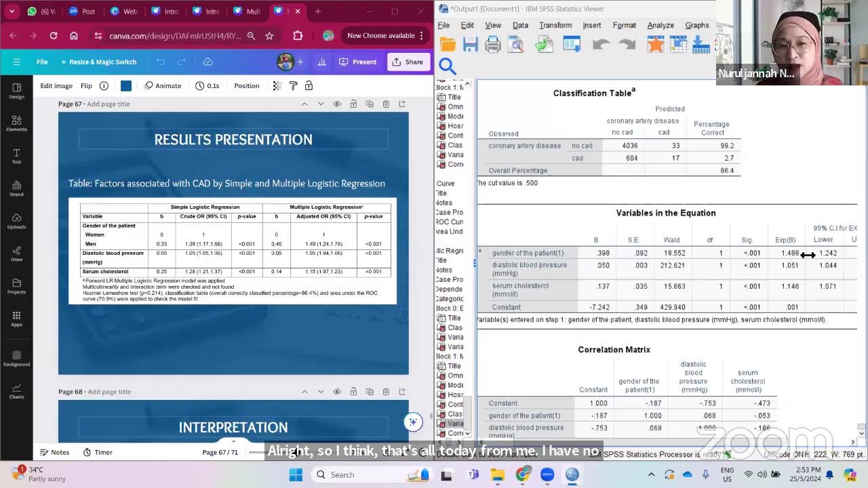
Task: Click SPSS Open folder toolbar icon
Action: [448, 45]
